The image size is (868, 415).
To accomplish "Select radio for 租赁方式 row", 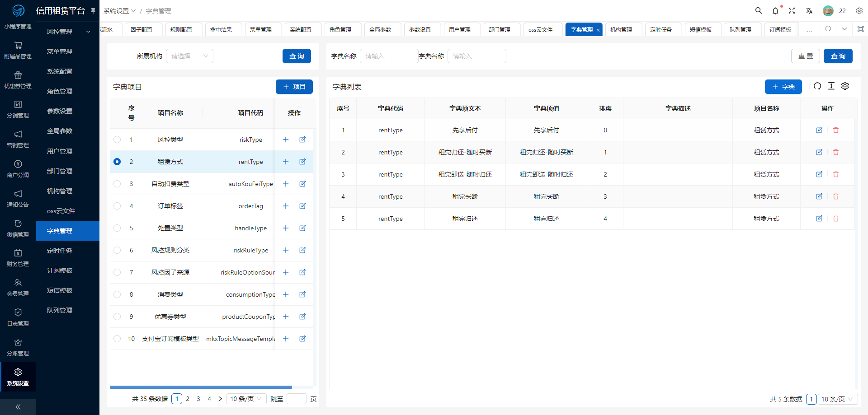I will coord(117,162).
